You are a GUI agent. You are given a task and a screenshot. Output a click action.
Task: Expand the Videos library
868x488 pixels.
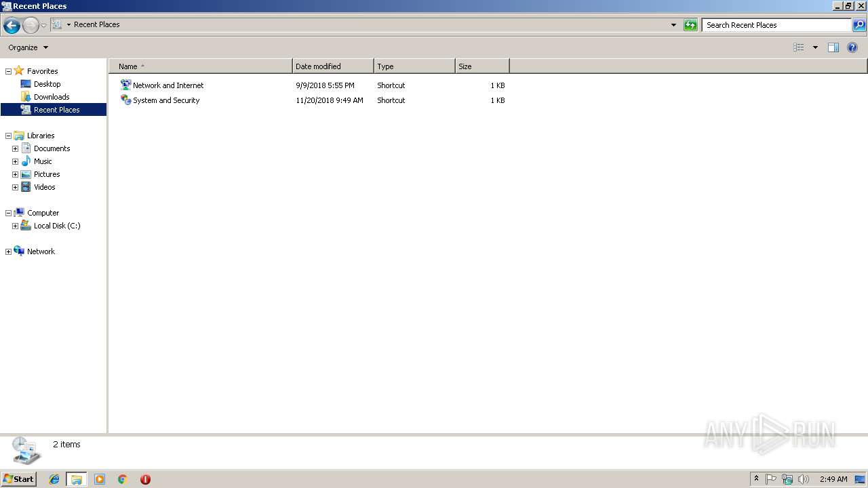click(x=15, y=187)
